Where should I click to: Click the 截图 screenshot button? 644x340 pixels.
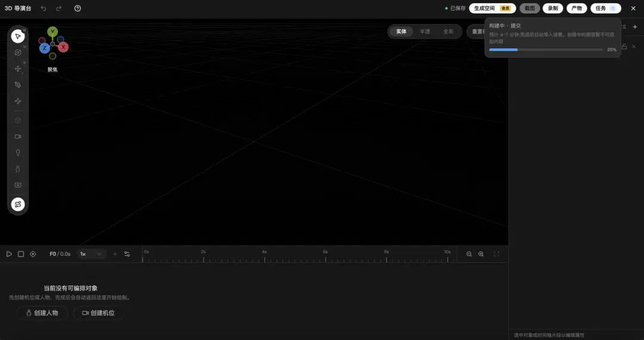[x=530, y=8]
